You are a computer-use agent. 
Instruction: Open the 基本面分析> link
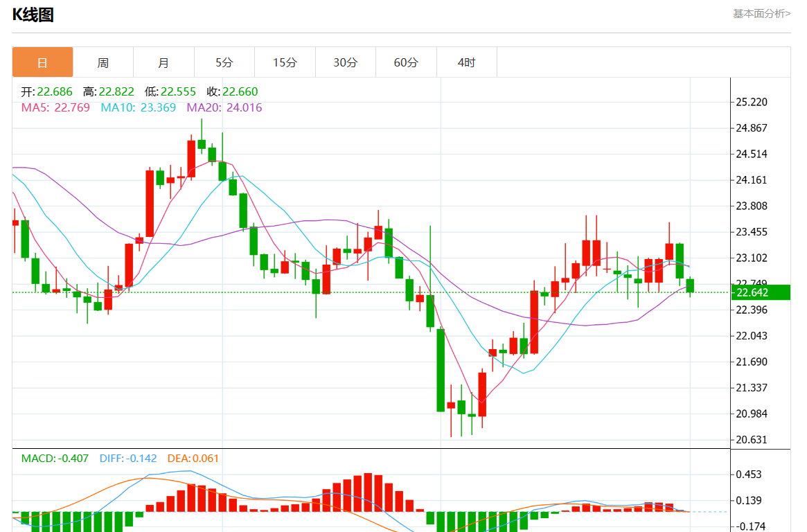click(x=762, y=14)
